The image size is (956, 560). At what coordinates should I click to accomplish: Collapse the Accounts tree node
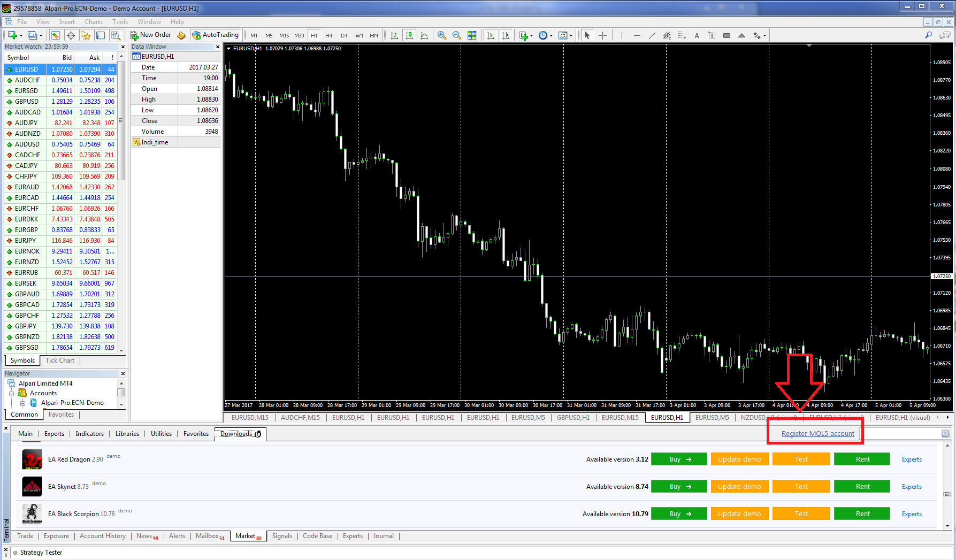coord(11,393)
